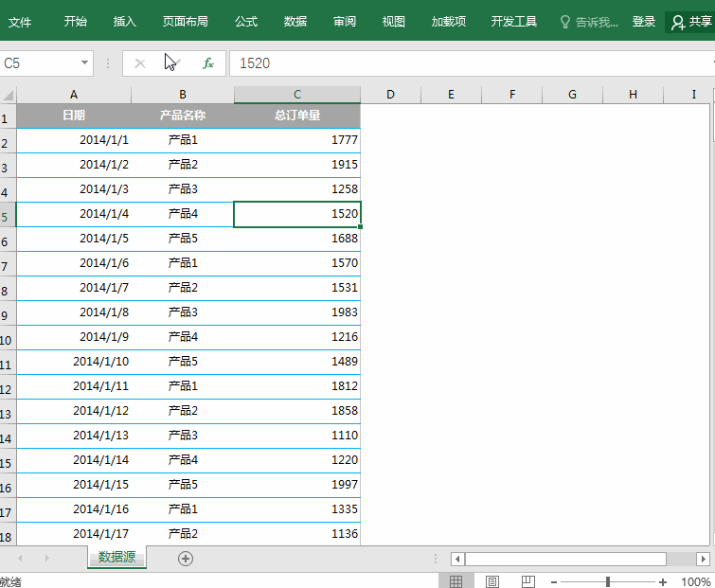
Task: Click the 就绪 status bar text
Action: point(10,582)
